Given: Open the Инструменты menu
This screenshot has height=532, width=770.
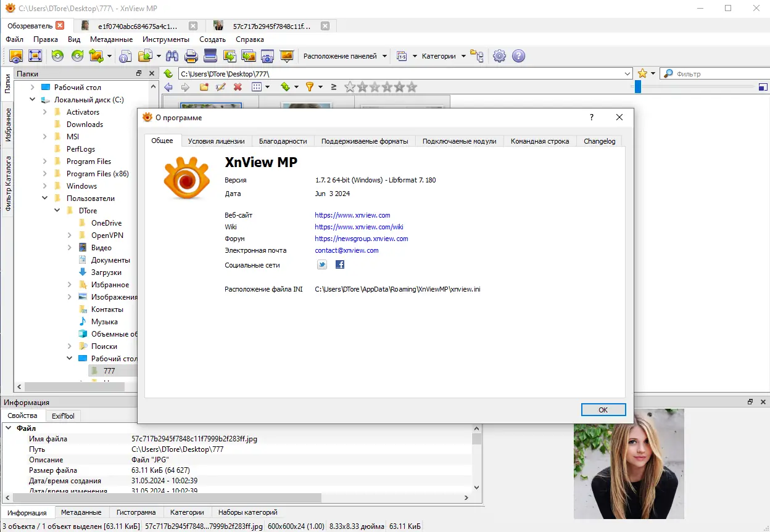Looking at the screenshot, I should tap(166, 39).
